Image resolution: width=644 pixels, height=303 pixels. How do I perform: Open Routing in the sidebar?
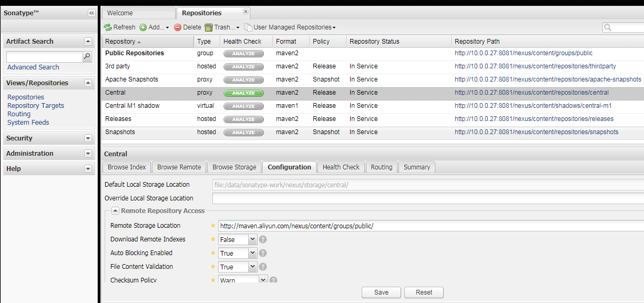(x=19, y=114)
